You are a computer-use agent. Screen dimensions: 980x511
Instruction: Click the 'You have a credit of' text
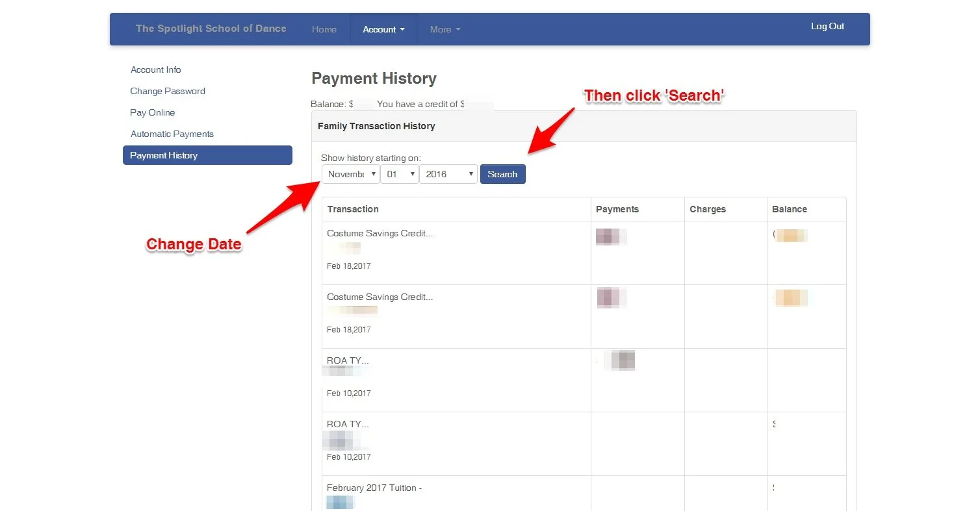click(x=420, y=104)
